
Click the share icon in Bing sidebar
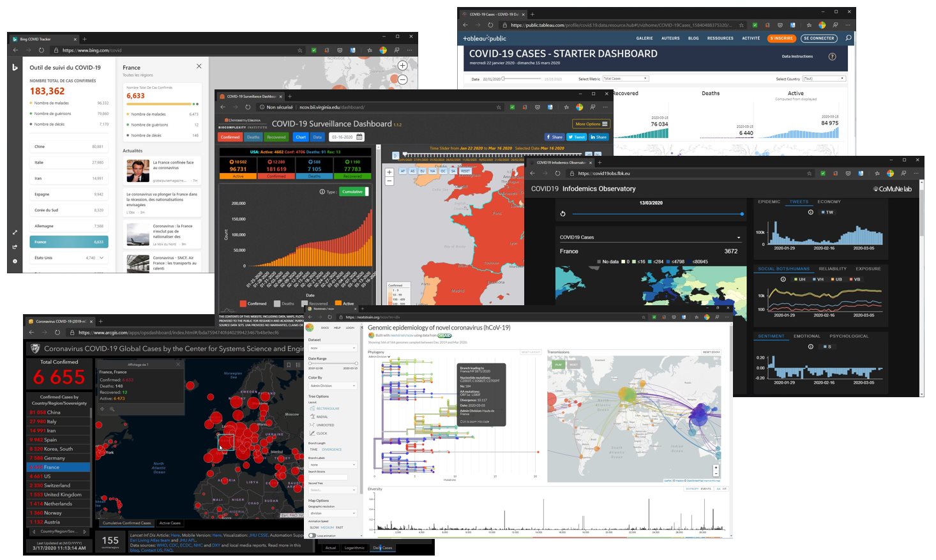click(x=15, y=246)
